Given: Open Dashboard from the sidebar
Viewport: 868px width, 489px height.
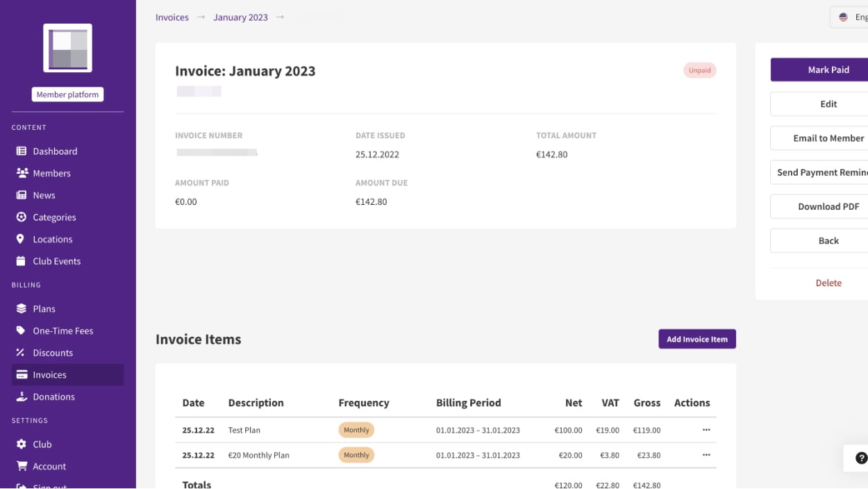Looking at the screenshot, I should 68,151.
